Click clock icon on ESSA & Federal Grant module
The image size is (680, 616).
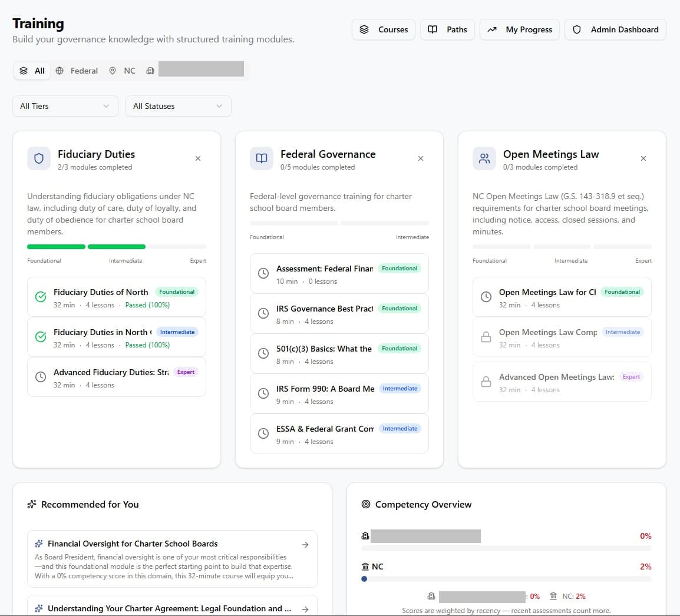[x=263, y=433]
